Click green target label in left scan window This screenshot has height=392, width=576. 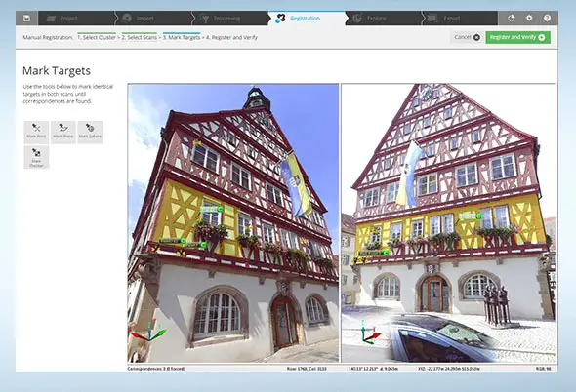tap(212, 209)
